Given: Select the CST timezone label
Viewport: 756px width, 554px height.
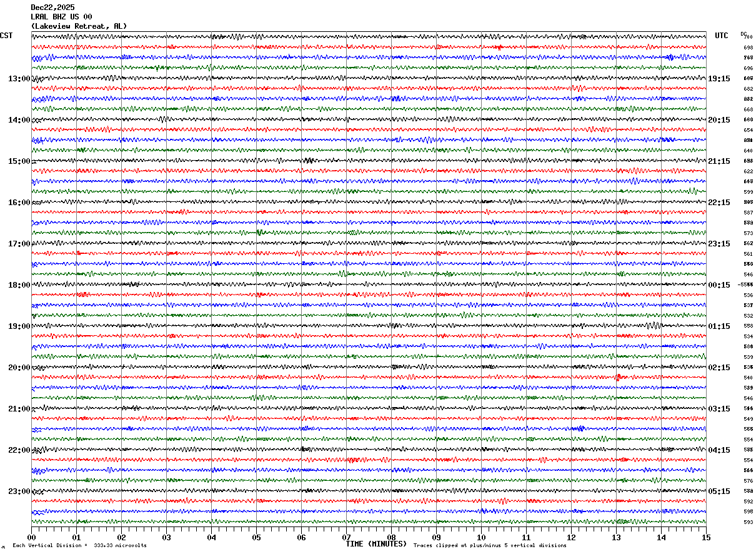Looking at the screenshot, I should 6,36.
